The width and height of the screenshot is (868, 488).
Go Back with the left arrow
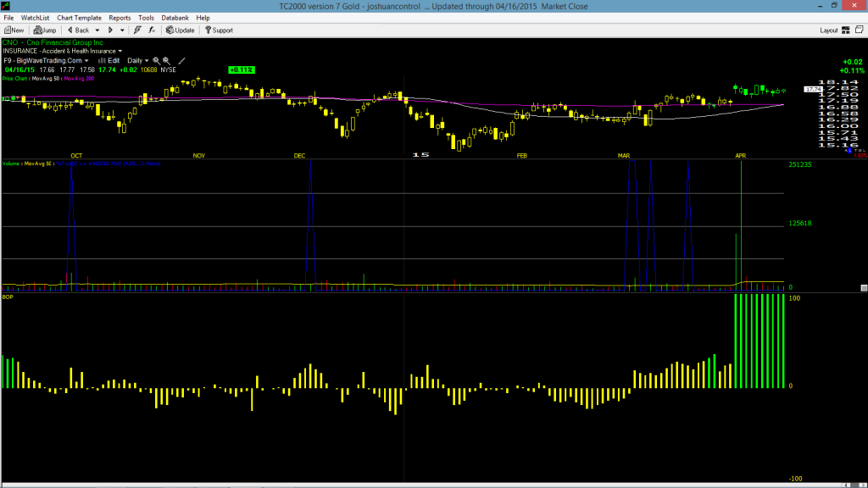coord(70,30)
